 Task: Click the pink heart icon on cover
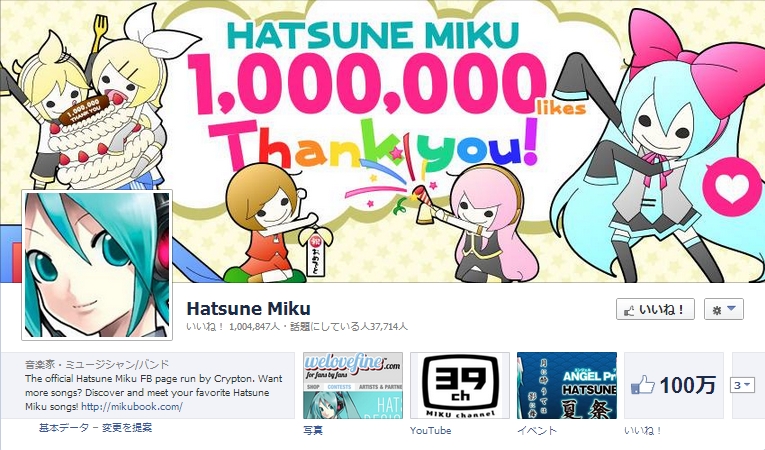point(732,187)
